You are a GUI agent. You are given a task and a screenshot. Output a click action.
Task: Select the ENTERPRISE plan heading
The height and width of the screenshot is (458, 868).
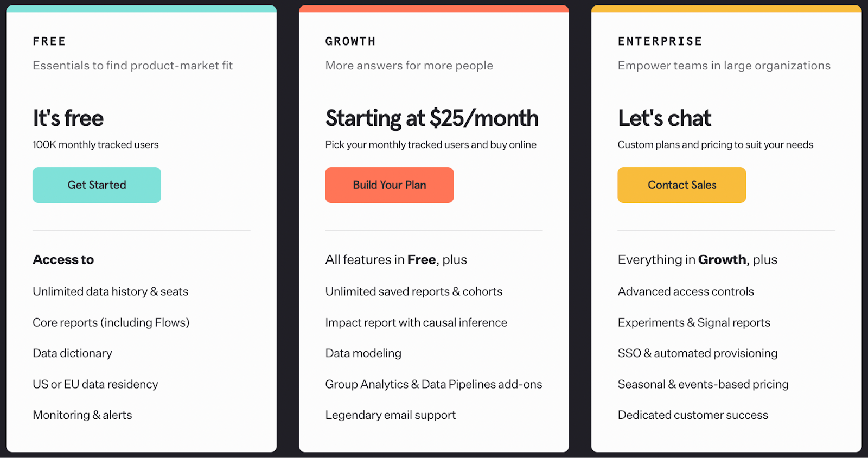pos(660,41)
